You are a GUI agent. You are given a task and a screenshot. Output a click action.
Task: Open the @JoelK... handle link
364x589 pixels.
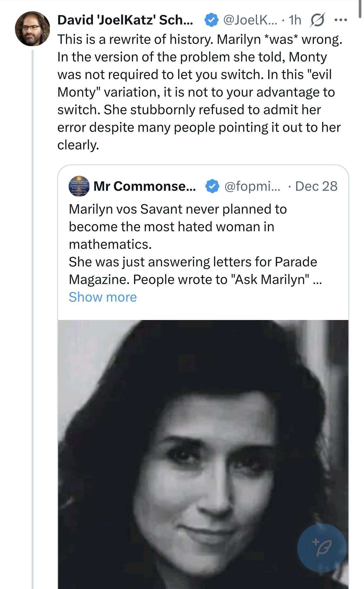tap(250, 20)
